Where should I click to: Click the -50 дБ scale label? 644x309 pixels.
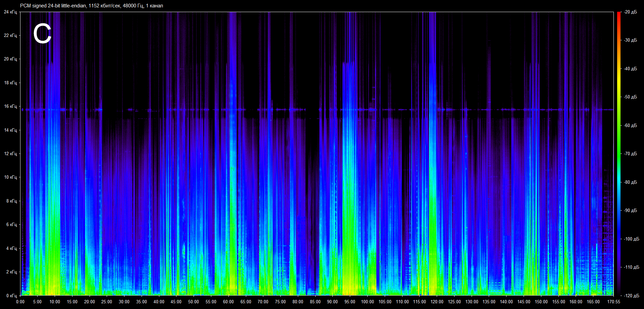630,97
